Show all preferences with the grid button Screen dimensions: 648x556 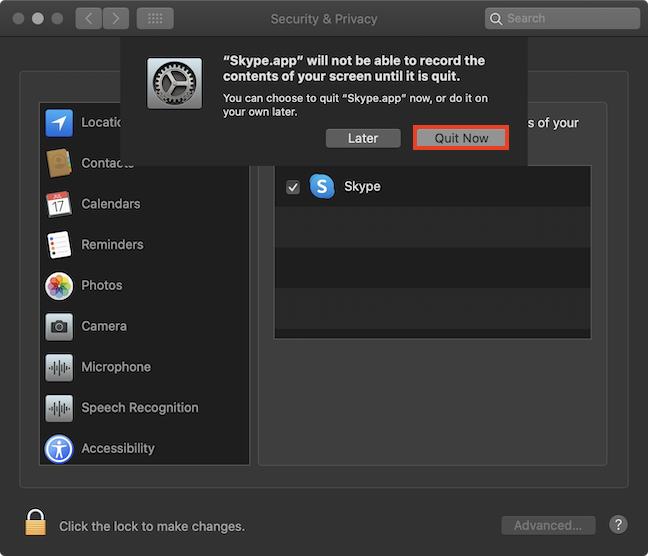coord(155,19)
